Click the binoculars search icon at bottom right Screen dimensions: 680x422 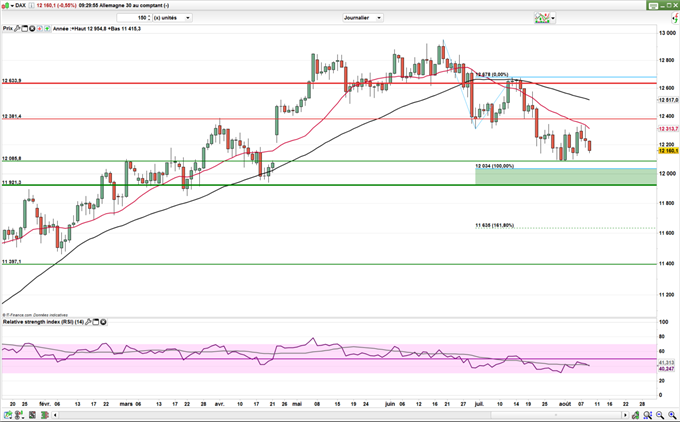tap(647, 415)
